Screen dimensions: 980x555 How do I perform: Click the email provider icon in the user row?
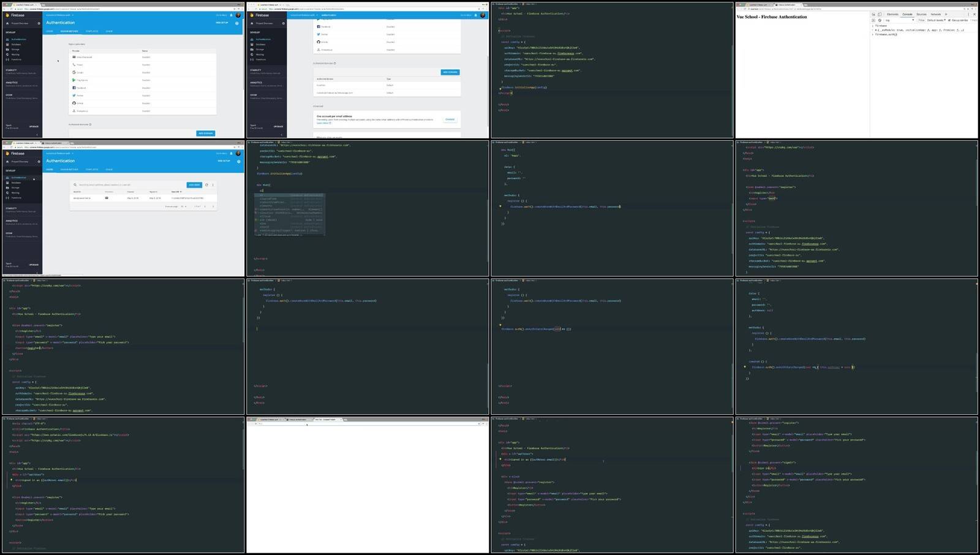pos(107,198)
